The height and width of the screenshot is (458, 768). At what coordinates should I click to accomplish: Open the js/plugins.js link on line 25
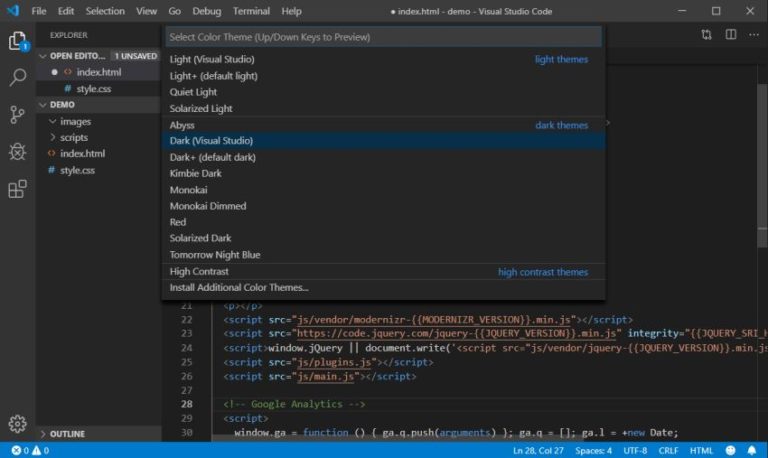point(334,362)
